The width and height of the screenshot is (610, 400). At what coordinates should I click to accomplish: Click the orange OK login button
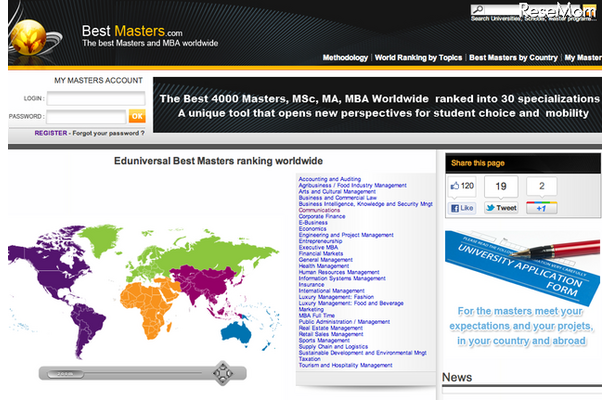(x=137, y=116)
